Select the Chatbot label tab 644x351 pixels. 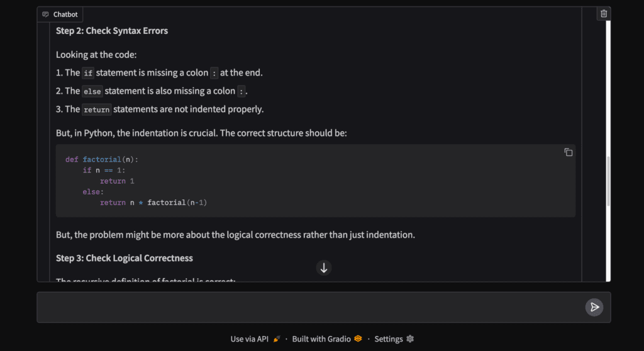click(x=60, y=14)
